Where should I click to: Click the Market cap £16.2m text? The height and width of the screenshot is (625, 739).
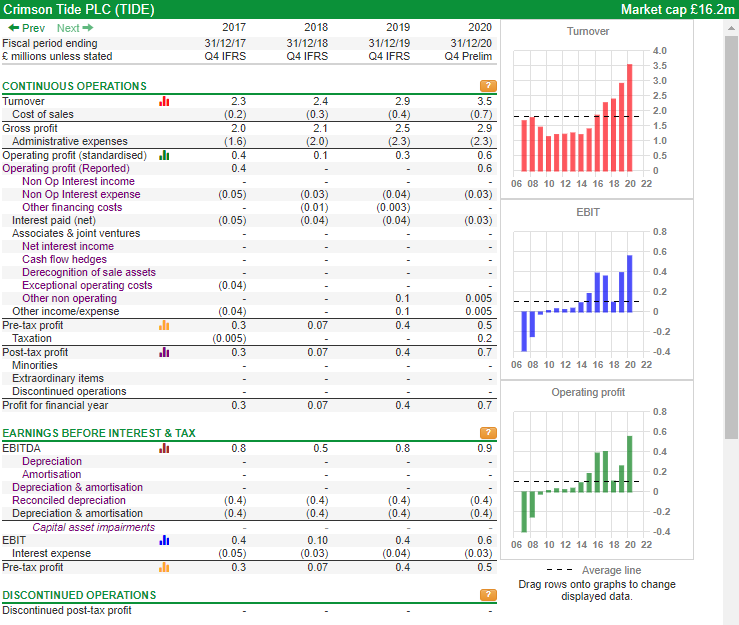(x=677, y=9)
